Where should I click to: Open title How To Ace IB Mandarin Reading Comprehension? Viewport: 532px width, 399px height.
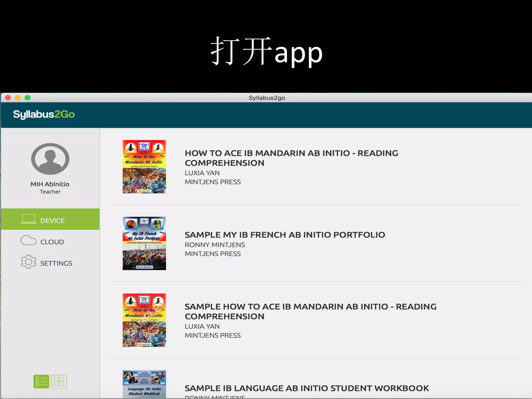click(x=291, y=158)
